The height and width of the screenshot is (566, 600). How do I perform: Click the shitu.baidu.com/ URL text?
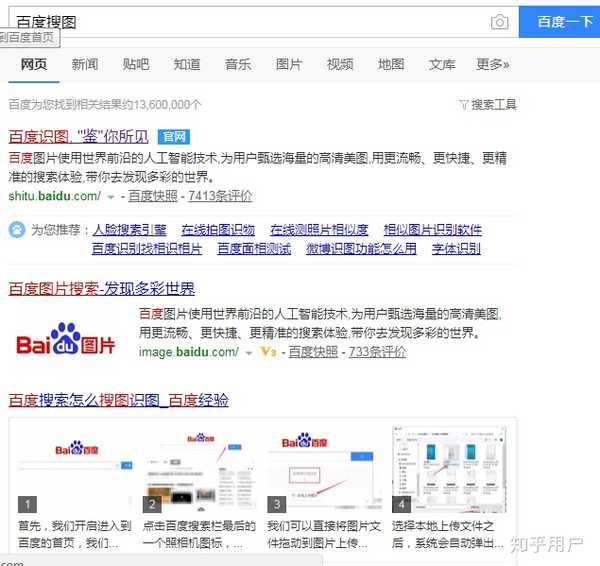55,196
